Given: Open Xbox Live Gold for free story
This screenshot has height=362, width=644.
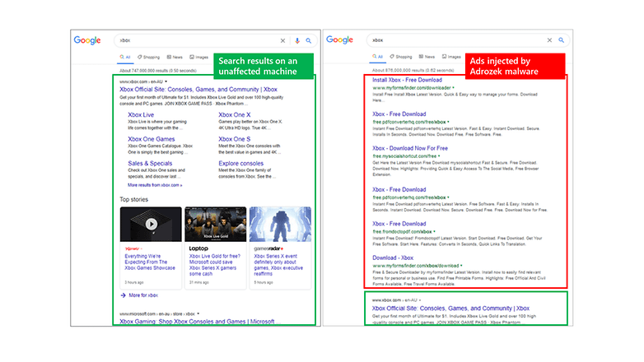Looking at the screenshot, I should click(x=215, y=265).
